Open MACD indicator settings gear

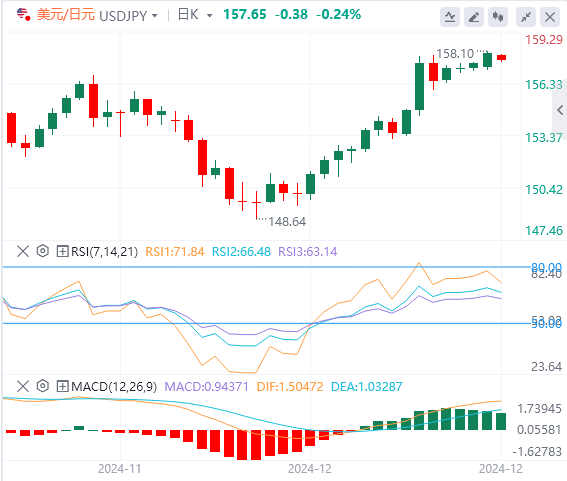tap(43, 386)
